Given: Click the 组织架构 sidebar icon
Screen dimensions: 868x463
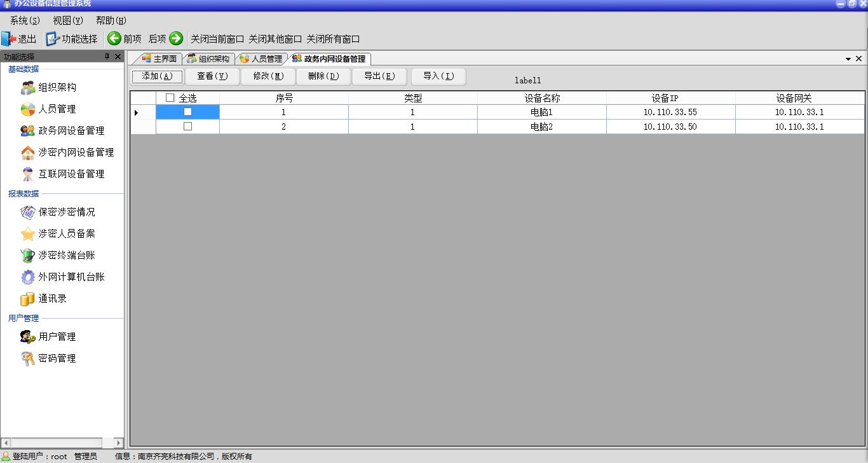Looking at the screenshot, I should pos(27,88).
